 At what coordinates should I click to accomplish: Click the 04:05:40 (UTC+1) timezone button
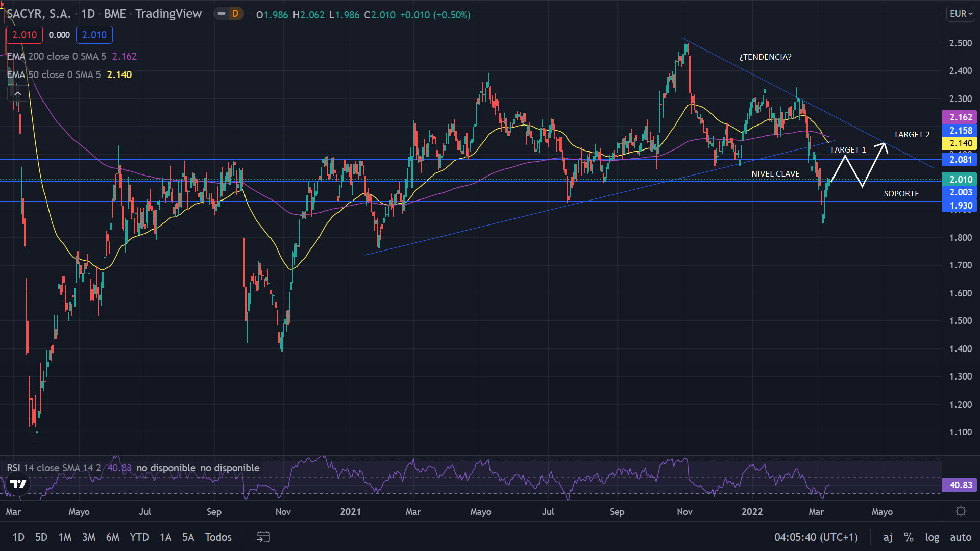816,537
